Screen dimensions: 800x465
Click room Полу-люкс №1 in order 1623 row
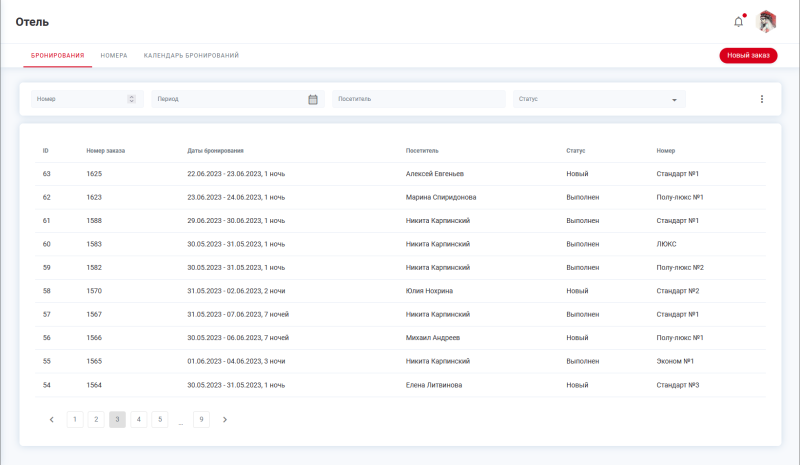pos(680,197)
